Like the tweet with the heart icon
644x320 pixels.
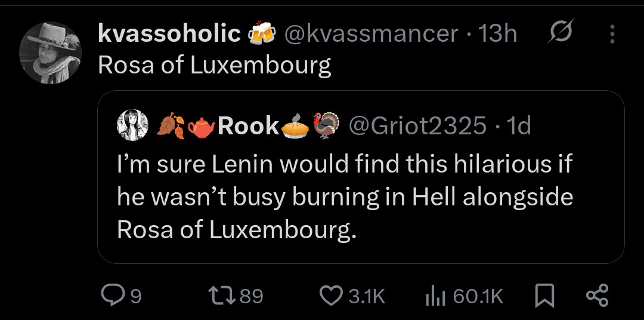pos(329,296)
